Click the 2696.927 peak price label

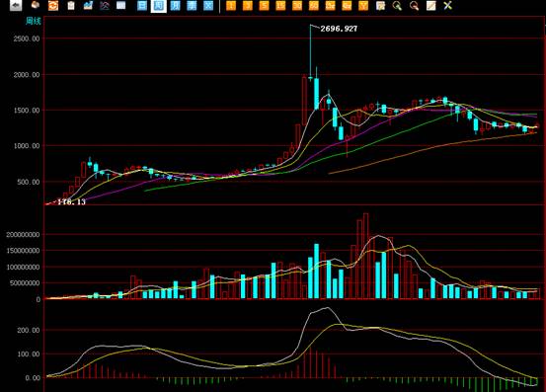coord(339,29)
